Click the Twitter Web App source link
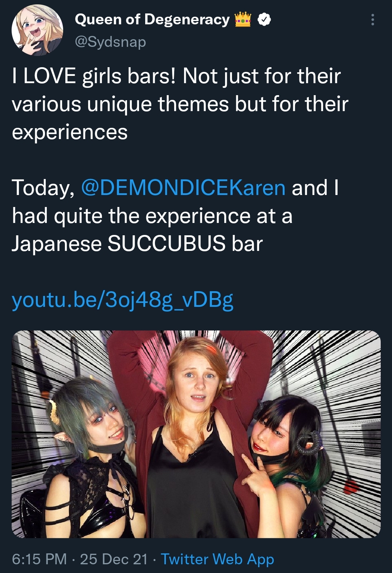This screenshot has width=392, height=573. point(217,559)
